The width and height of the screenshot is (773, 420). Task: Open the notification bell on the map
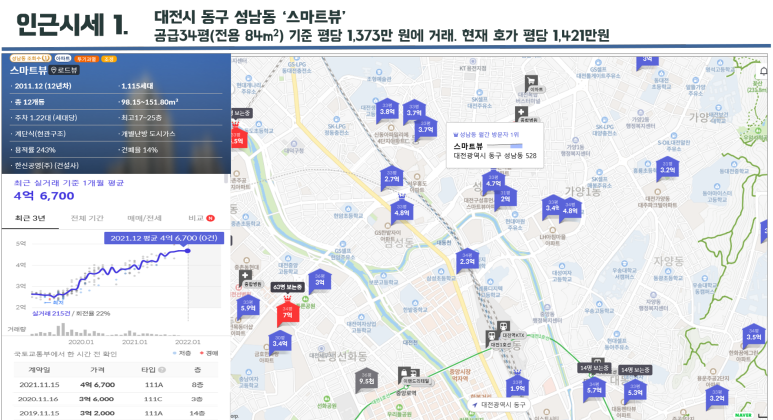click(763, 73)
